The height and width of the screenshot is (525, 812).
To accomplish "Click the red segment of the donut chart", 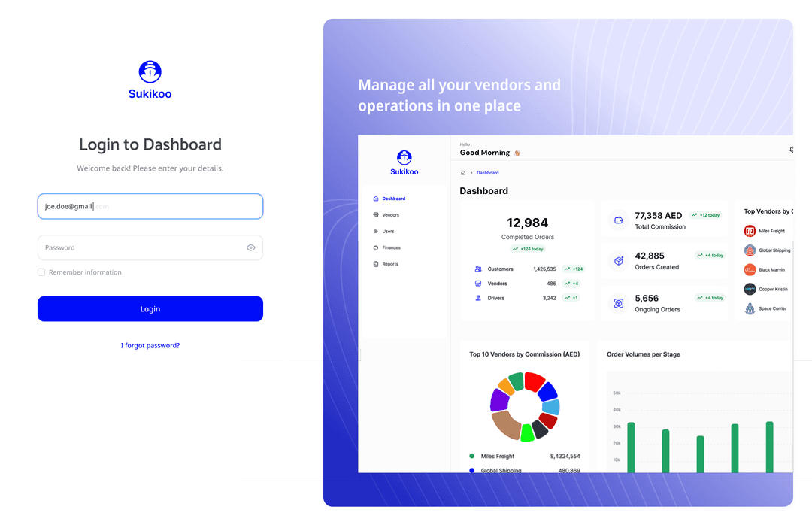I will [x=534, y=381].
